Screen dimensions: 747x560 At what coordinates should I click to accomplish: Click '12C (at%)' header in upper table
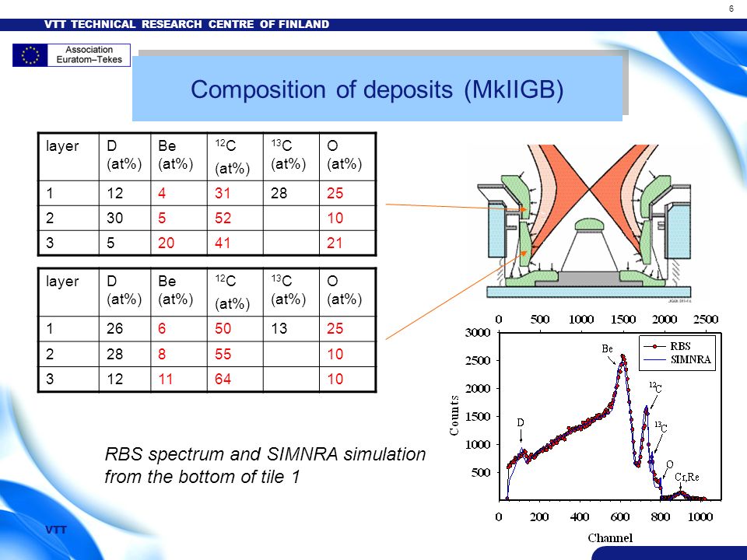232,156
